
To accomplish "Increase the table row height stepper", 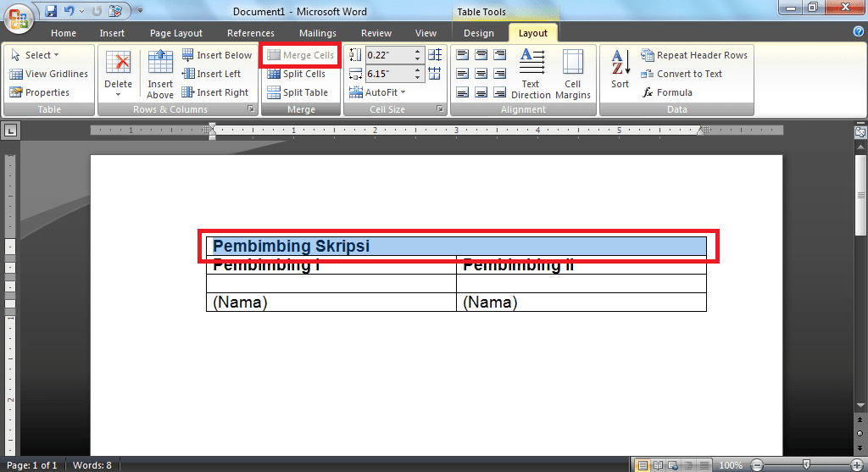I will click(418, 52).
